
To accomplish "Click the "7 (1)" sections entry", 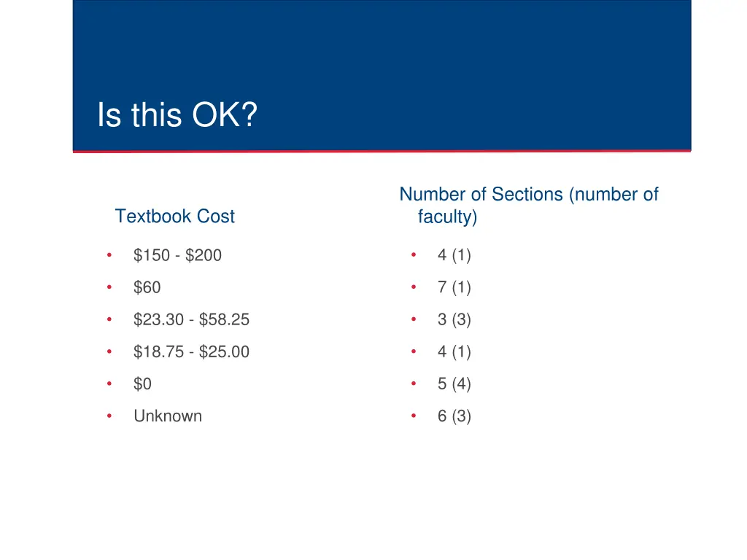I will point(454,287).
